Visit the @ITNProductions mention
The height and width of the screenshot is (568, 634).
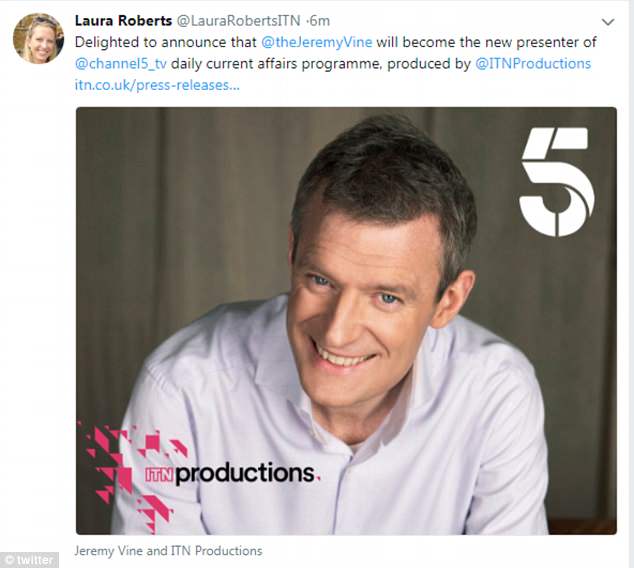pyautogui.click(x=533, y=64)
